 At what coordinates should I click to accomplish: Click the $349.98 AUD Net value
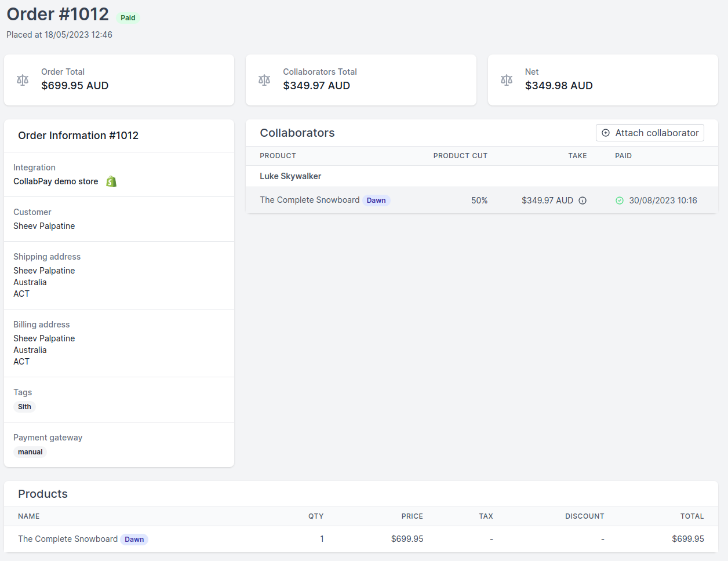click(x=559, y=86)
